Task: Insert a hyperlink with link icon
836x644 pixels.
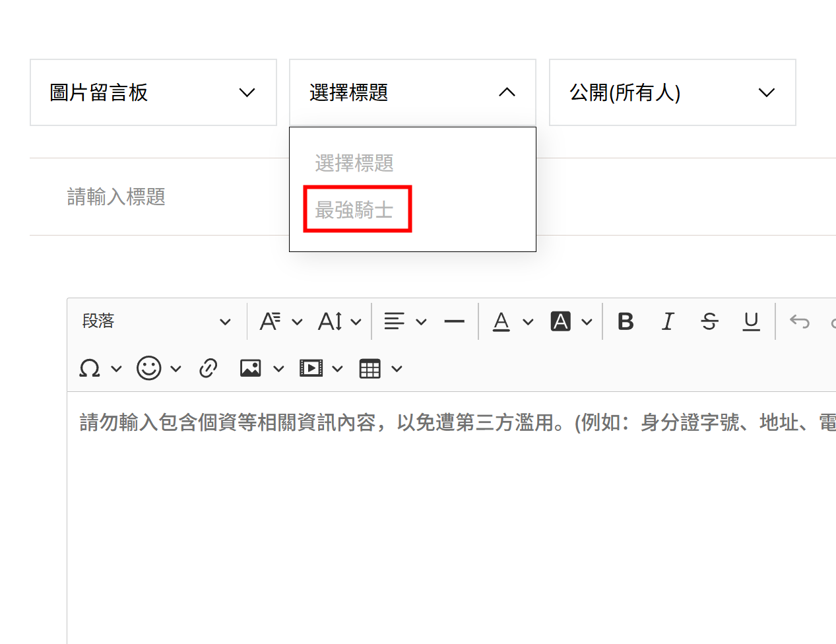Action: (x=209, y=368)
